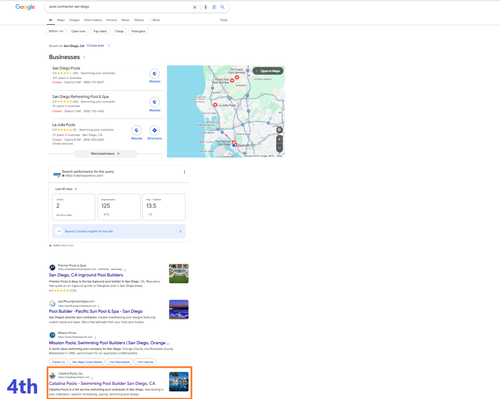Image resolution: width=500 pixels, height=399 pixels.
Task: Click the Google logo
Action: coord(25,7)
